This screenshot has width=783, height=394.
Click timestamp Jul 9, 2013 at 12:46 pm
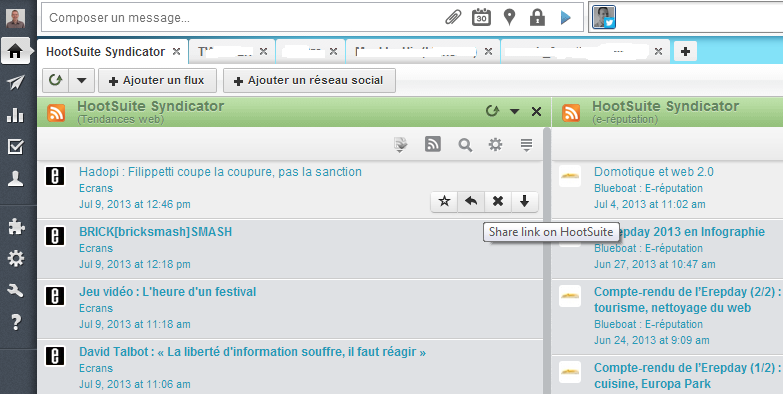pos(134,204)
